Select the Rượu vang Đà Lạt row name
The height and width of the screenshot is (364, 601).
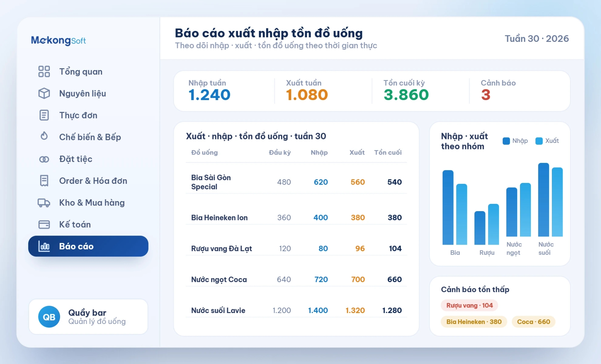pos(222,249)
